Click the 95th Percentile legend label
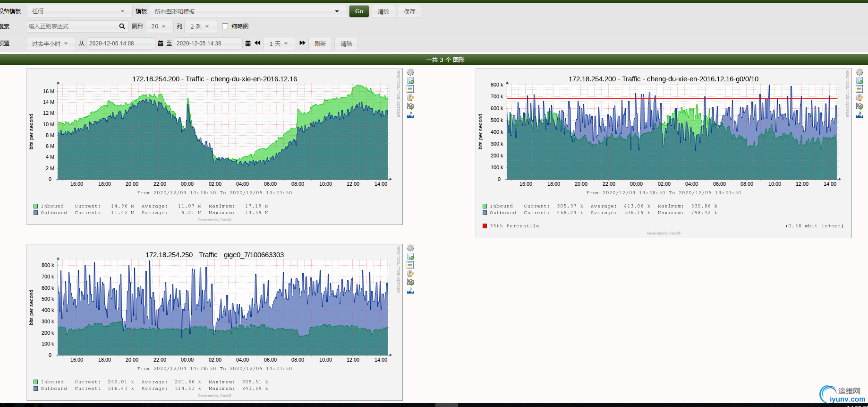 pos(514,226)
